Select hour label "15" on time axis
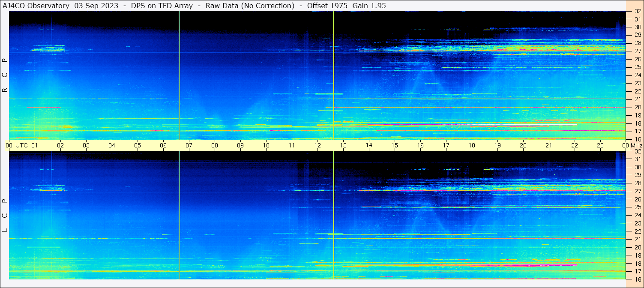Screen dimensions: 644x288 click(x=395, y=145)
